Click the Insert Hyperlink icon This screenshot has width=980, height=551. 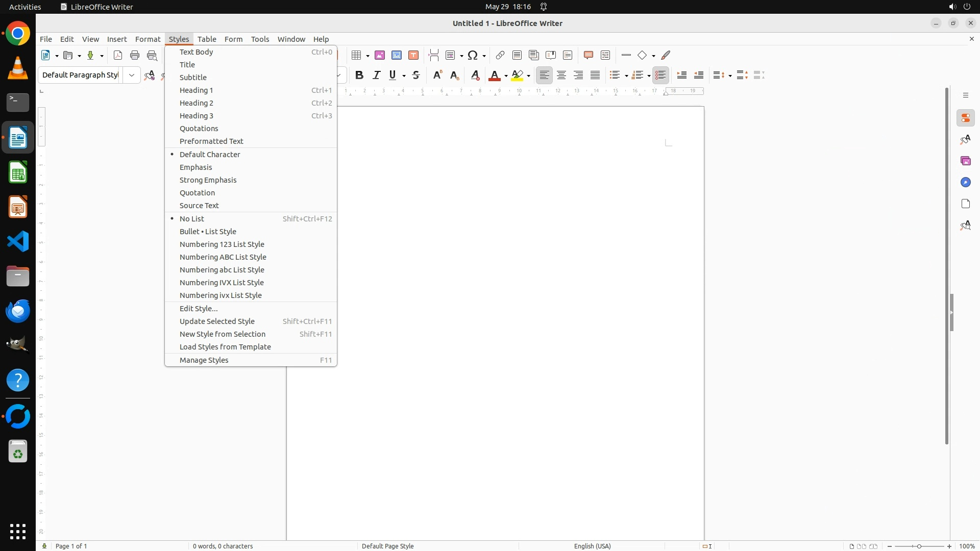coord(500,55)
